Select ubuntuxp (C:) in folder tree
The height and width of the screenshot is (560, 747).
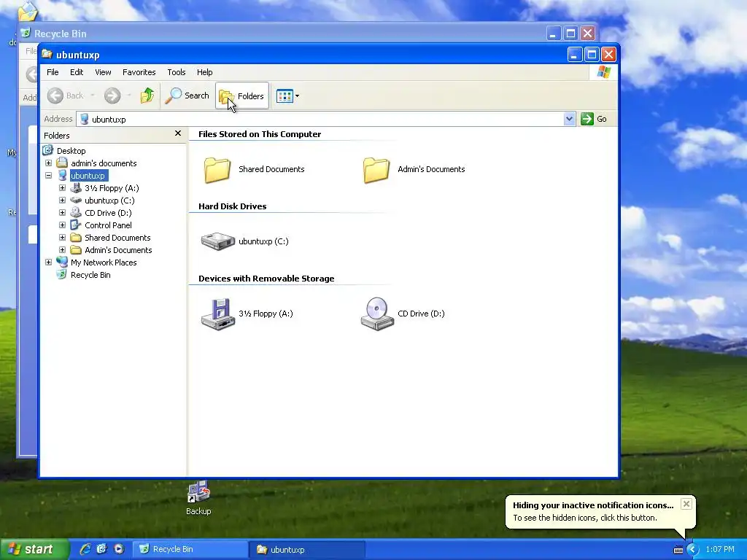point(109,201)
